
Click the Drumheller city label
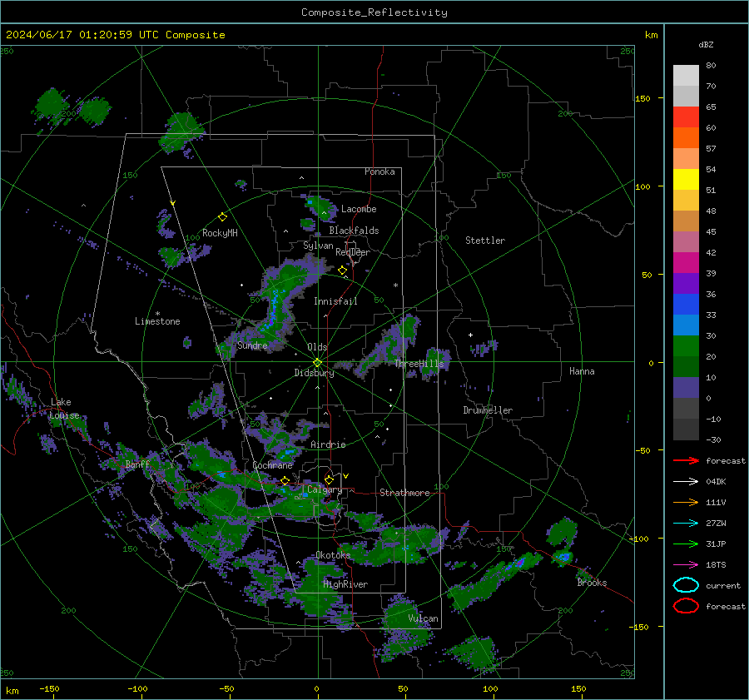pyautogui.click(x=488, y=410)
